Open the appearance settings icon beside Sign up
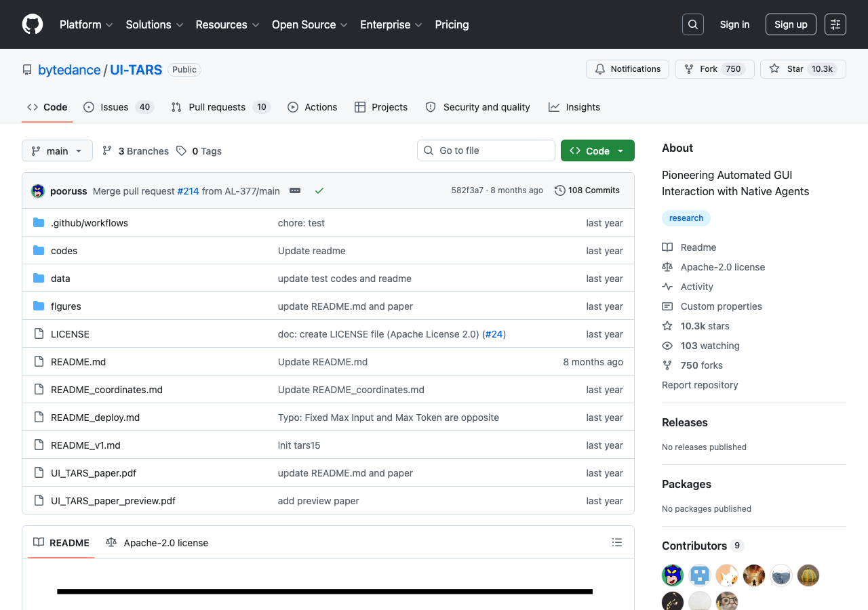Image resolution: width=868 pixels, height=610 pixels. (835, 24)
